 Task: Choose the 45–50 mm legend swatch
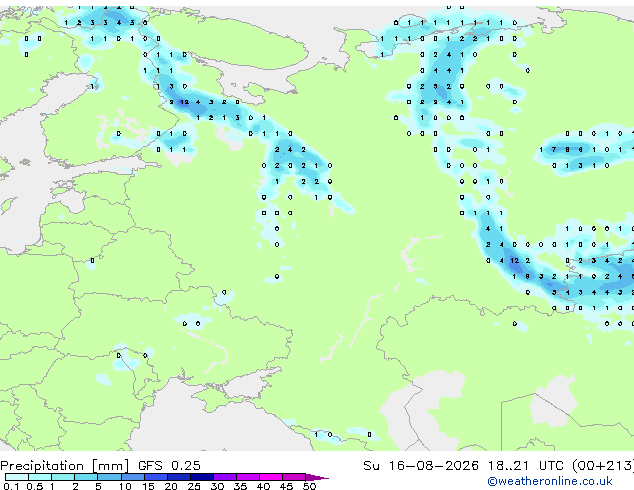[x=294, y=477]
